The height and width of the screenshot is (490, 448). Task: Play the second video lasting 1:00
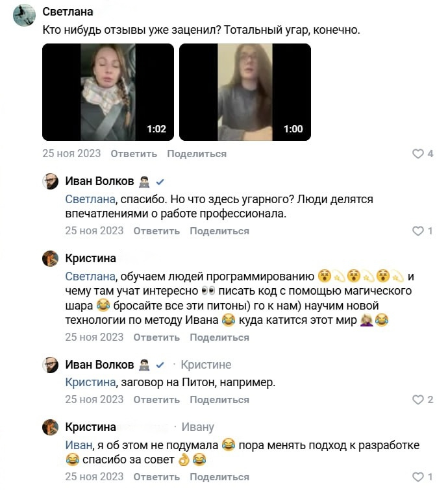(245, 92)
